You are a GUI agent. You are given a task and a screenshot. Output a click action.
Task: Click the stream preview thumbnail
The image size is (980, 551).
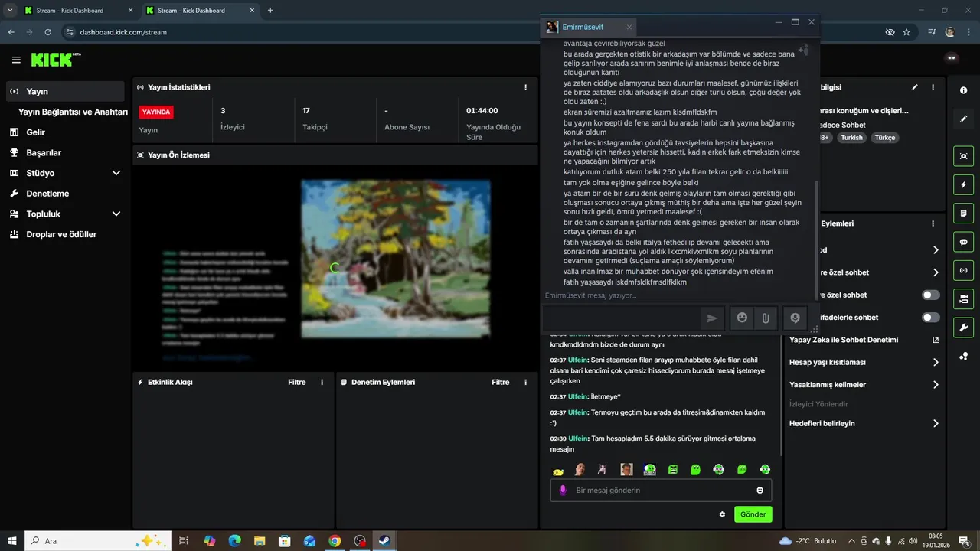tap(335, 269)
